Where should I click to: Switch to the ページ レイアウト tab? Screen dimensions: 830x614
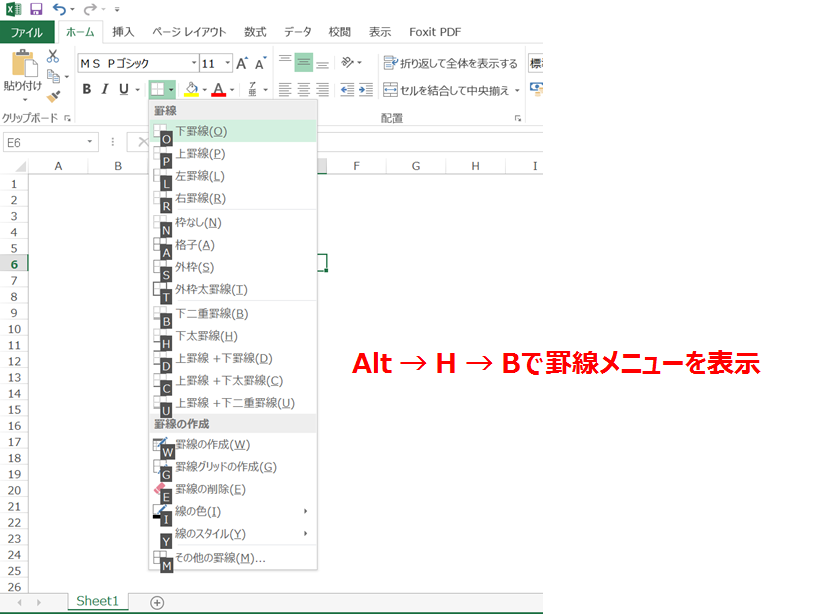[189, 32]
